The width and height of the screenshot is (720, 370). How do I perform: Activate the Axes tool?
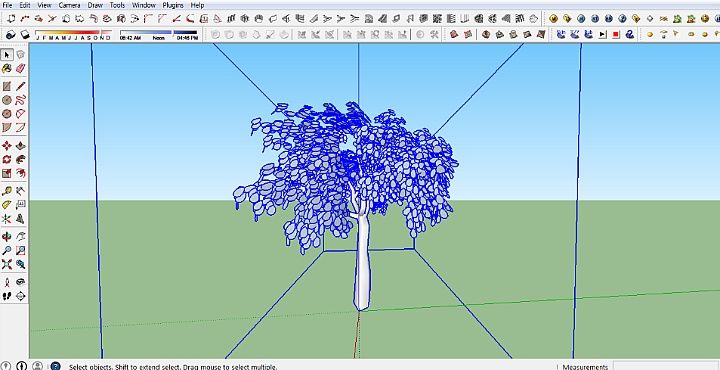pyautogui.click(x=6, y=219)
